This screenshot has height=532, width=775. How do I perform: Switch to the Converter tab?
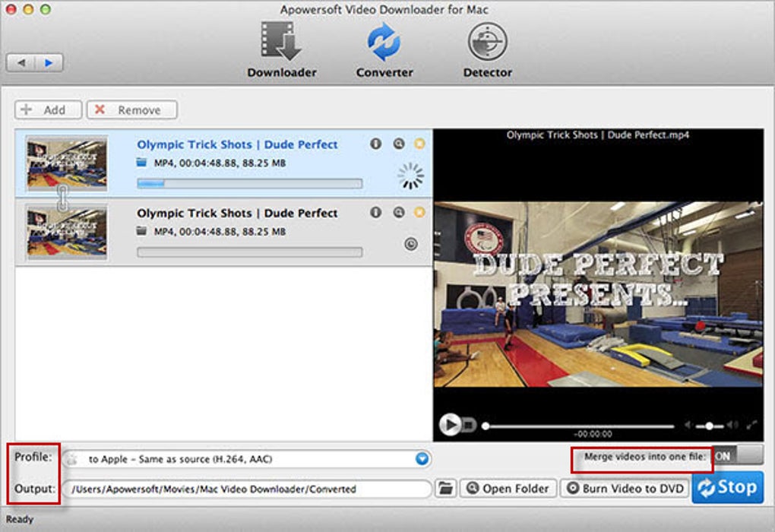(384, 49)
